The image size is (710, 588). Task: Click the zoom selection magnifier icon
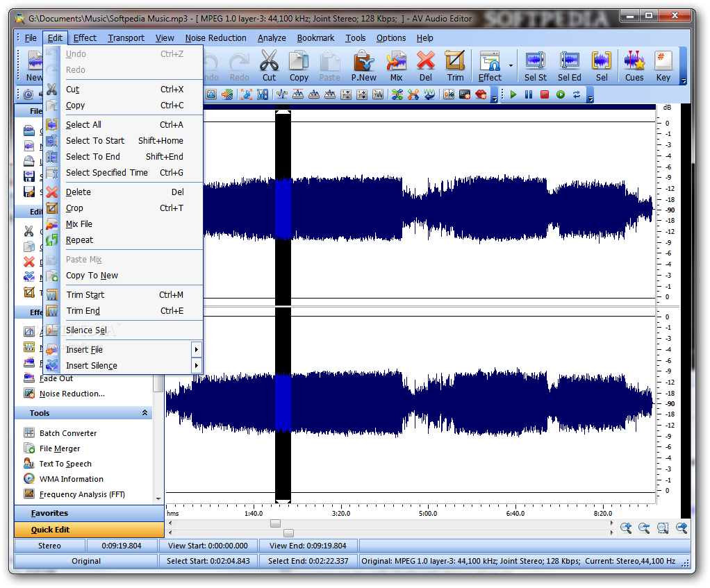(663, 528)
